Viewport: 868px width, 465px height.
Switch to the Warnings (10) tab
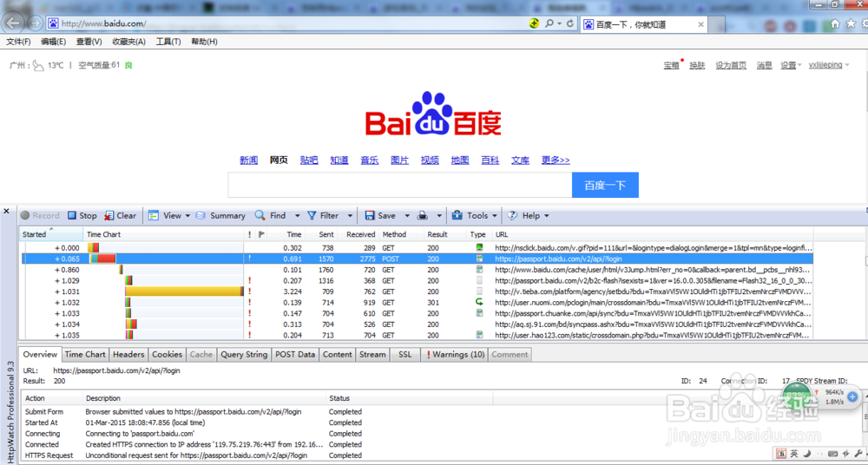pyautogui.click(x=456, y=354)
